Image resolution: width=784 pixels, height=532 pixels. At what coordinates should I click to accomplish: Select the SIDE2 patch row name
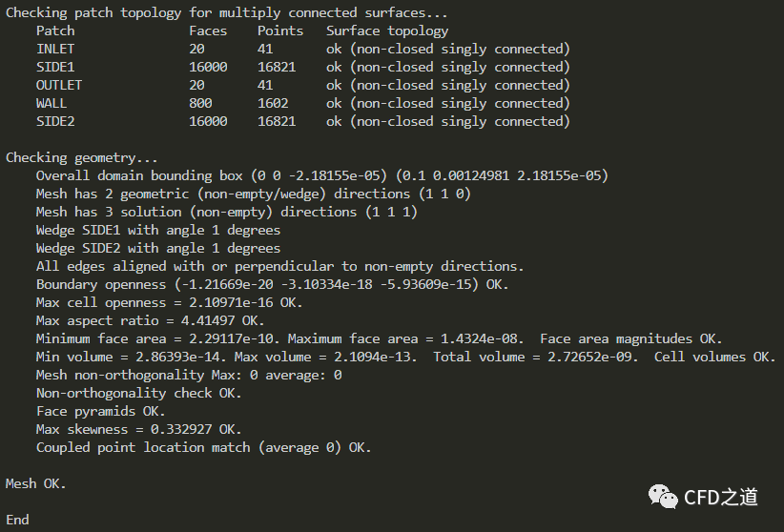[x=55, y=121]
